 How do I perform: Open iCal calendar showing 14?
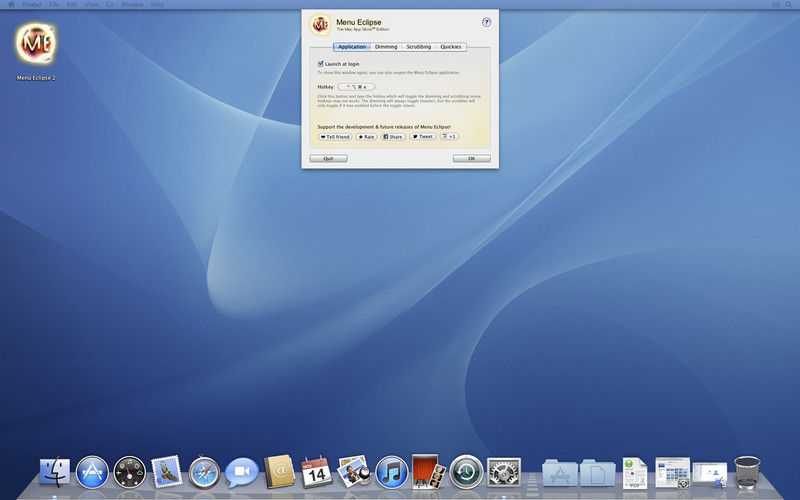click(x=316, y=472)
